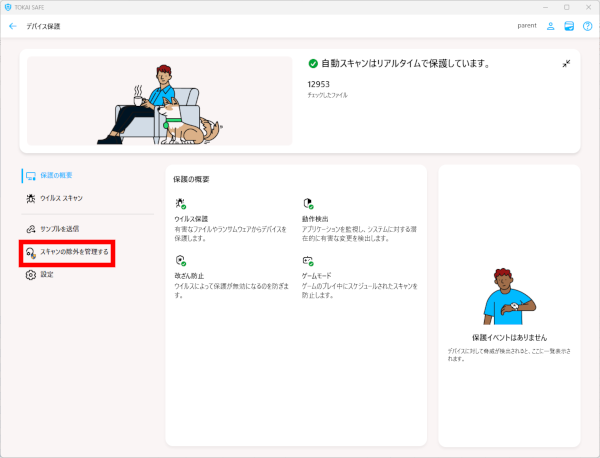
Task: Click the monitor icon beside 保護の概要
Action: 31,176
